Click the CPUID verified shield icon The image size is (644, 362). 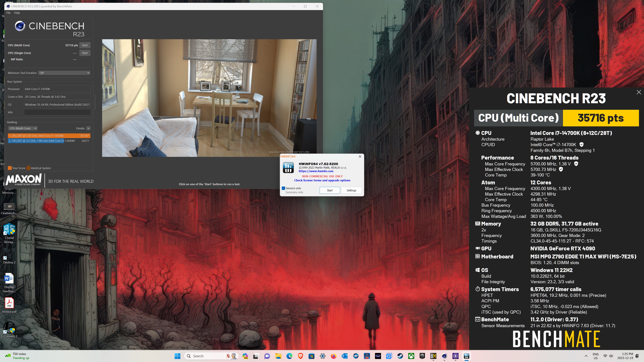point(581,144)
